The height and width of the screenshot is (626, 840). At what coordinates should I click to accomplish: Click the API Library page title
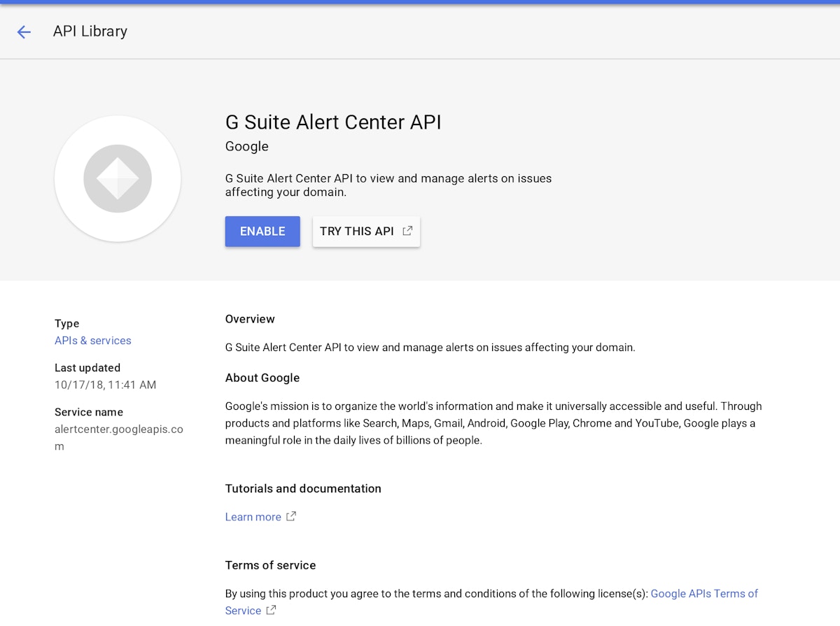pos(90,31)
